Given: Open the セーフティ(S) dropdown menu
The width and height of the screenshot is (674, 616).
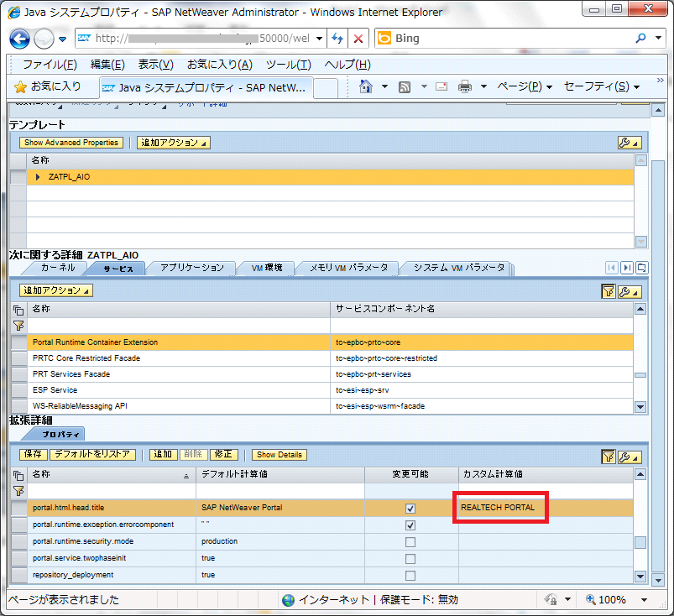Looking at the screenshot, I should tap(601, 86).
